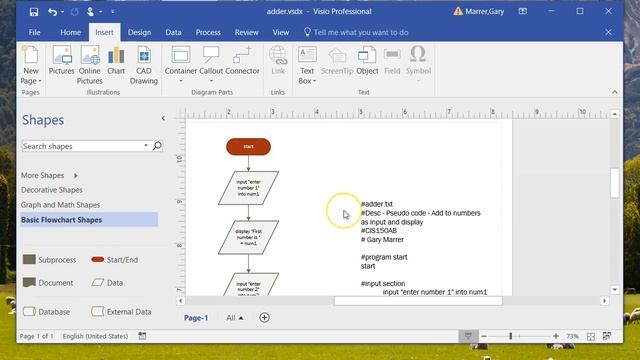This screenshot has width=640, height=360.
Task: Switch windows icon in status bar
Action: pos(607,336)
